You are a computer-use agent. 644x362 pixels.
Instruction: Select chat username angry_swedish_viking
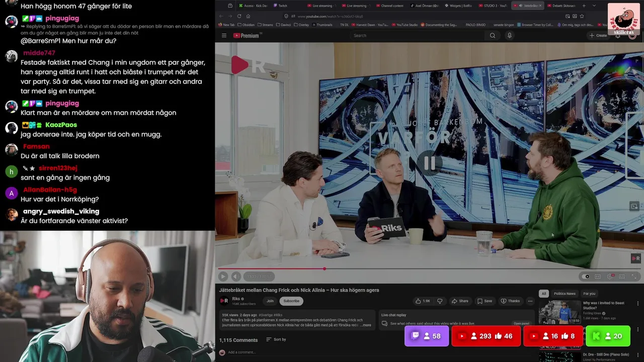tap(61, 212)
